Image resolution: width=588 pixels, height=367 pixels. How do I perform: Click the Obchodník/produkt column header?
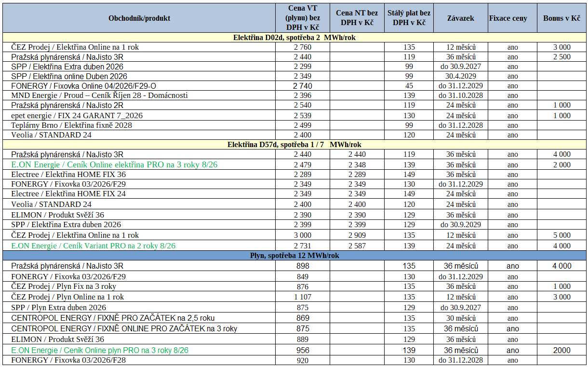(139, 18)
